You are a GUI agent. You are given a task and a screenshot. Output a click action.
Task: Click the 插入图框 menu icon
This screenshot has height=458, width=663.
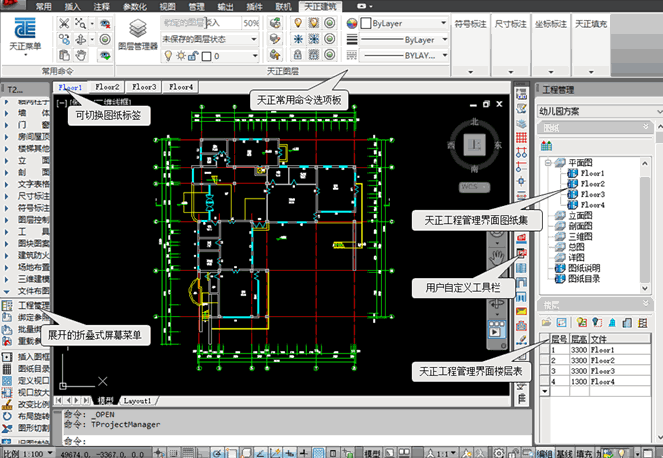coord(7,357)
